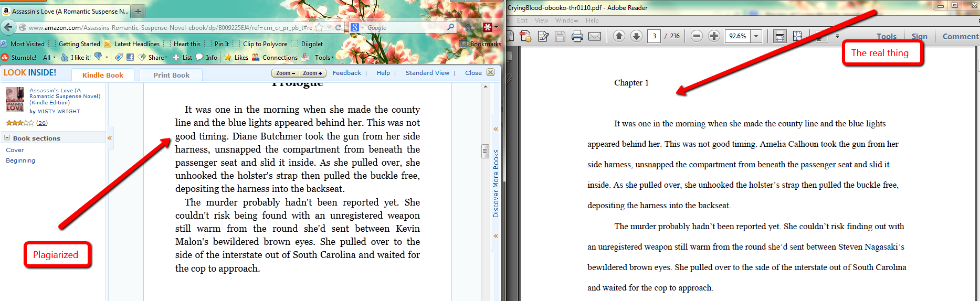
Task: Click the browser back arrow button
Action: coord(8,27)
